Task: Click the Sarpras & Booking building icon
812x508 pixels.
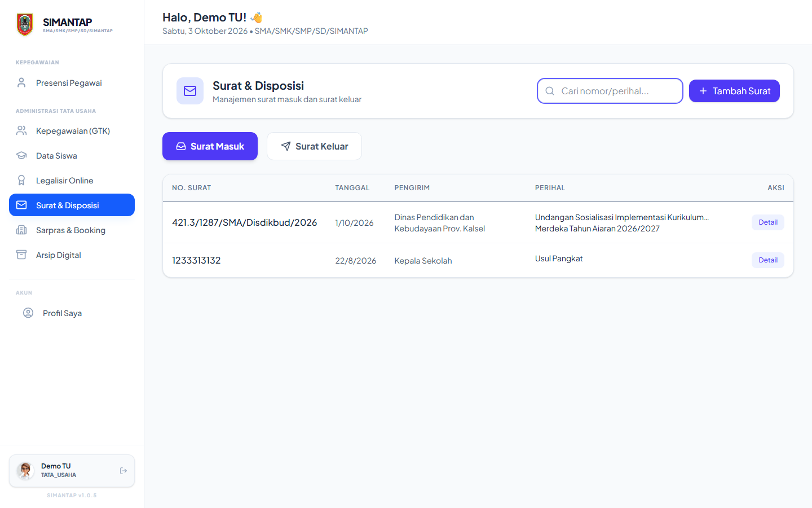Action: (x=21, y=230)
